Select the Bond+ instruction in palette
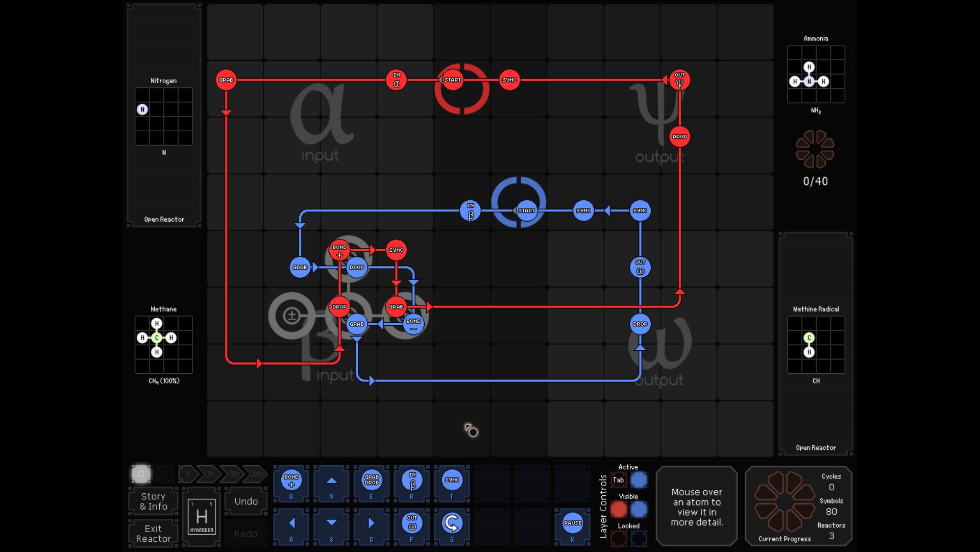This screenshot has width=980, height=552. [291, 481]
